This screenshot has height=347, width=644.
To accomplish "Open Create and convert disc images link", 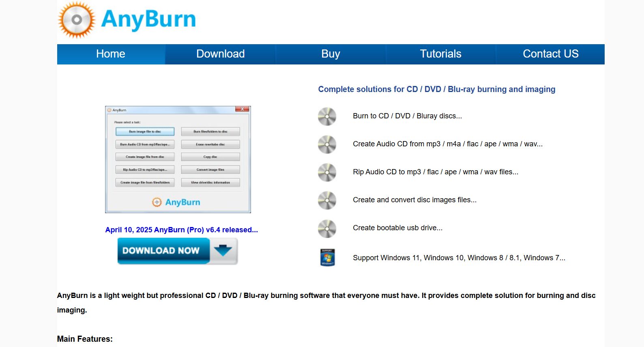I will coord(414,200).
